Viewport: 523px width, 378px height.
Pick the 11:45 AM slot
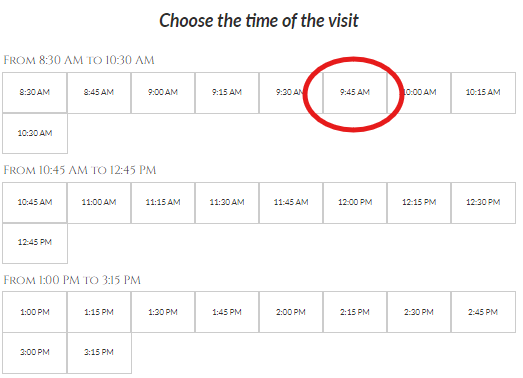coord(291,203)
